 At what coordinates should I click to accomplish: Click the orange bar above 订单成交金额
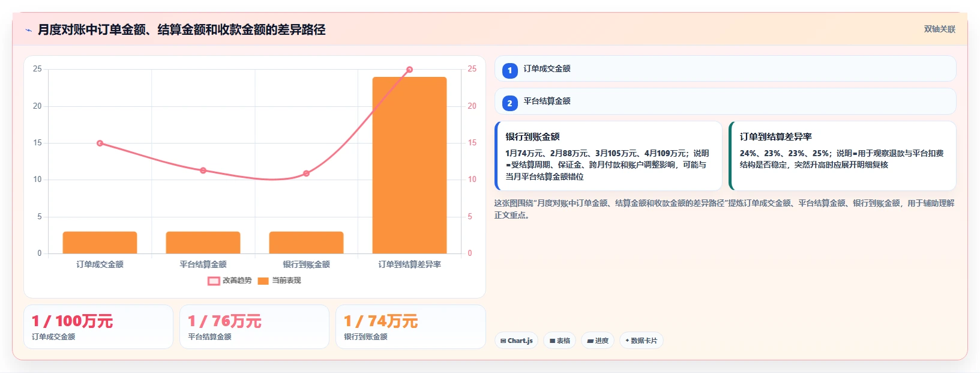[x=100, y=243]
